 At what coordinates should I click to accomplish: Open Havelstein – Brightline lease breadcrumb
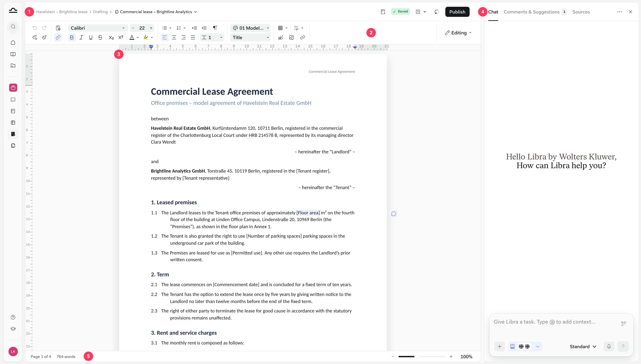click(x=62, y=12)
